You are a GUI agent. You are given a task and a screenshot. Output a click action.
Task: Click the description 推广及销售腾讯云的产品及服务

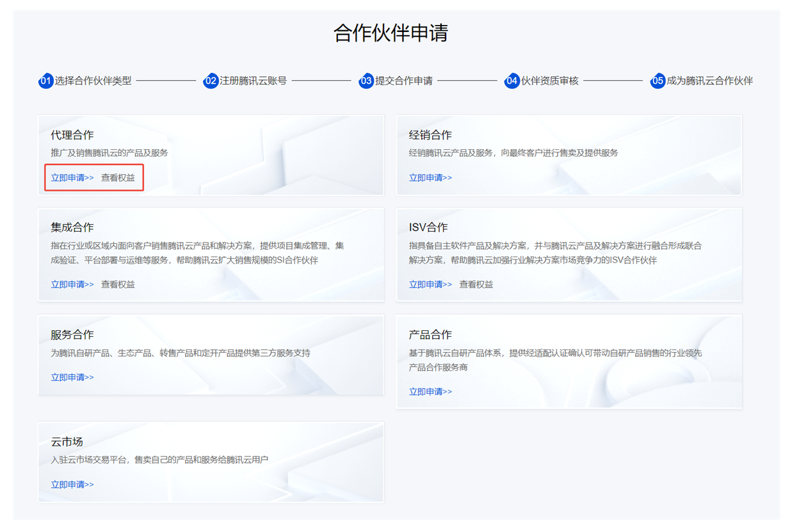(109, 153)
